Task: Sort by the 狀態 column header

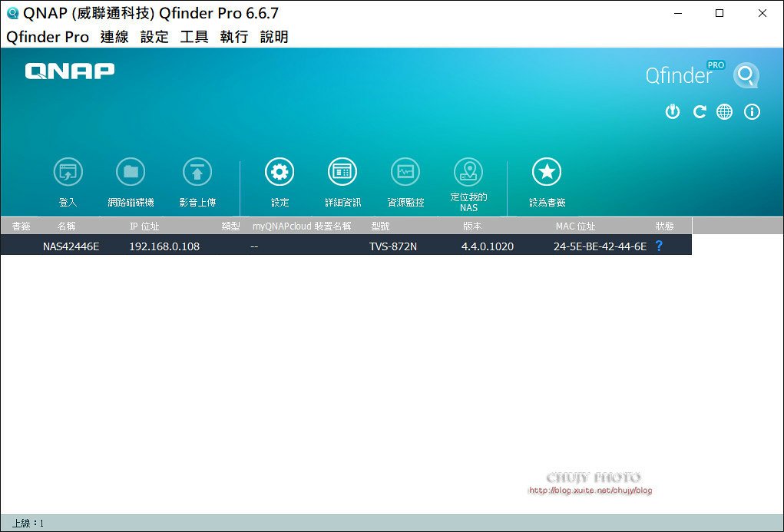Action: (664, 226)
